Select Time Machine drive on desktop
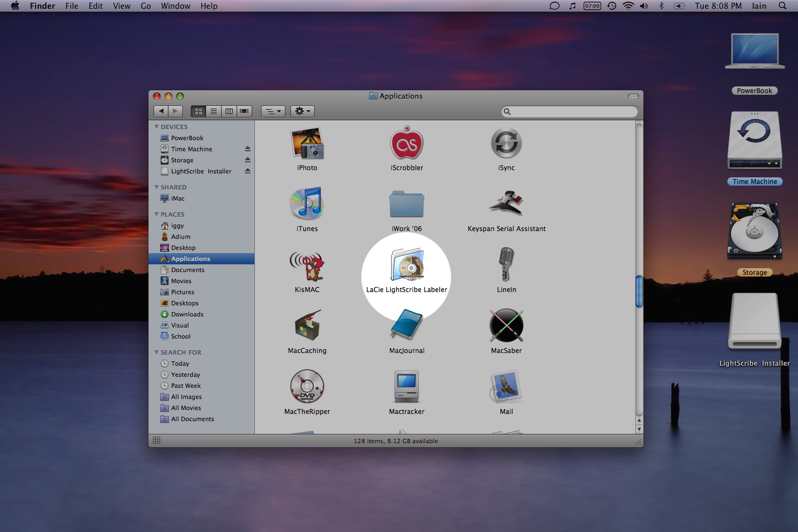 [x=755, y=141]
